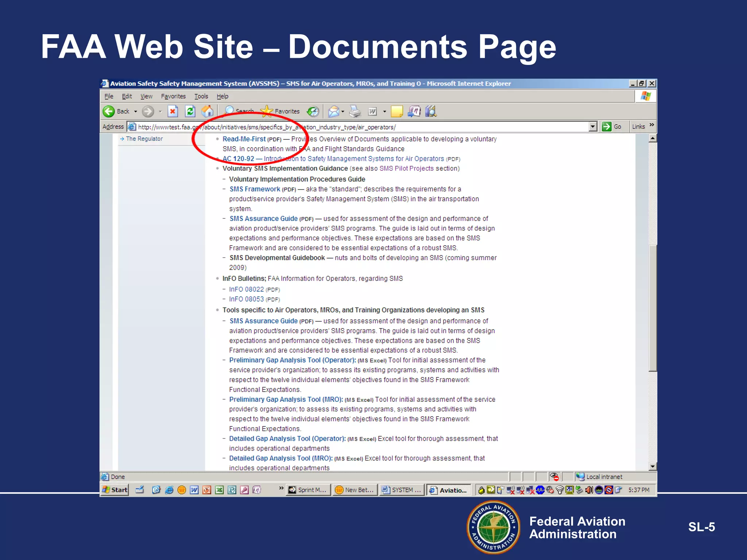Open SMS Assurance Guide link under Tools section
747x560 pixels.
click(263, 321)
